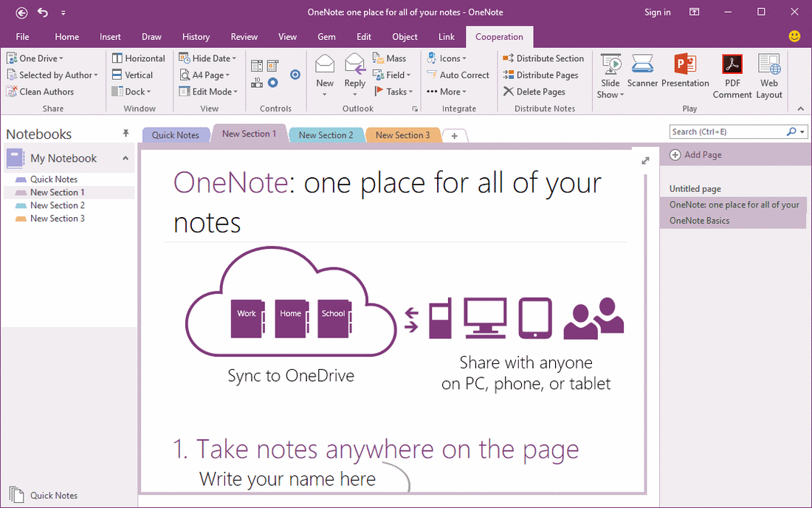Open the Icons dropdown
The width and height of the screenshot is (812, 508).
pos(447,58)
